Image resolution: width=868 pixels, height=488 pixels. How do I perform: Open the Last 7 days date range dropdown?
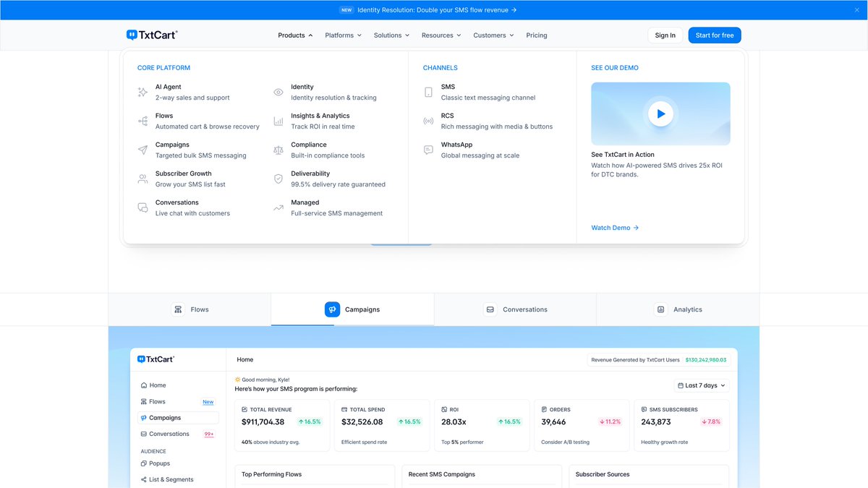701,385
